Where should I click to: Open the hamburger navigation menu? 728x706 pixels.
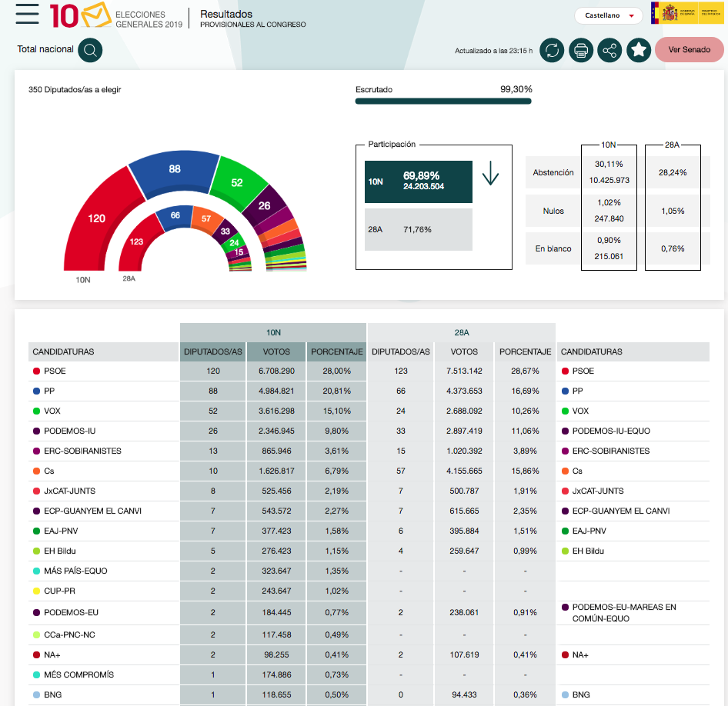[27, 13]
